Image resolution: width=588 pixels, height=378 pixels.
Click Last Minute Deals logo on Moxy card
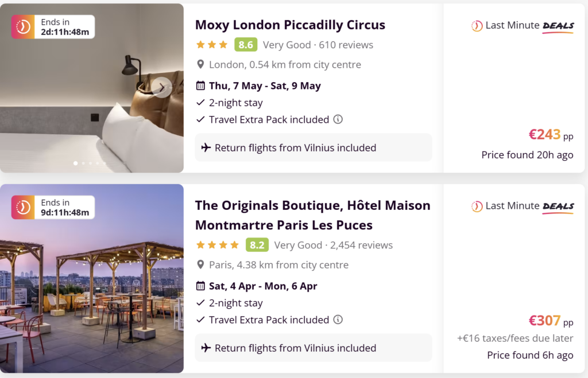tap(522, 26)
